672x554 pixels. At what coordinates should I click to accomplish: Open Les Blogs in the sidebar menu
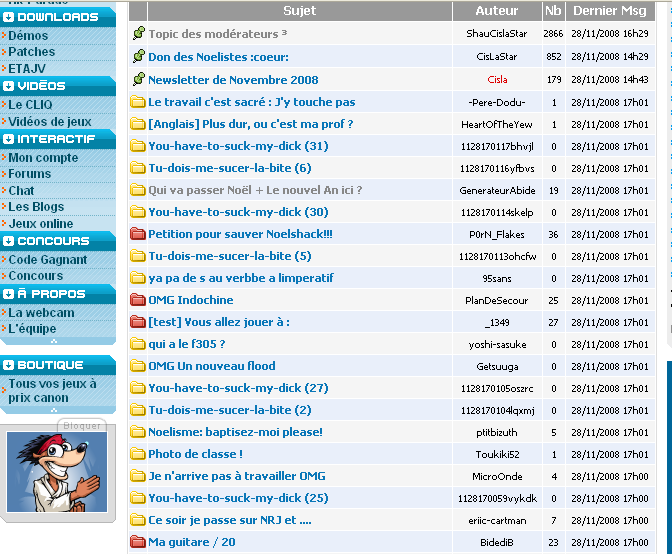(x=36, y=207)
